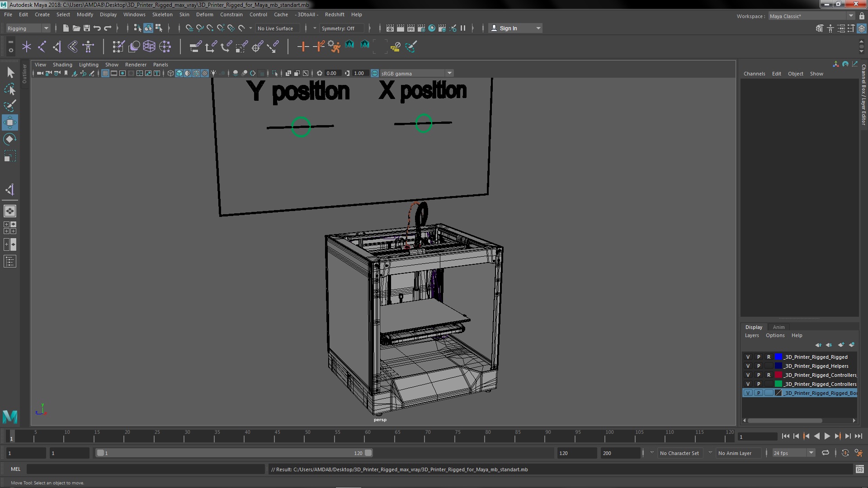Image resolution: width=868 pixels, height=488 pixels.
Task: Click the Play backwards button
Action: (816, 436)
